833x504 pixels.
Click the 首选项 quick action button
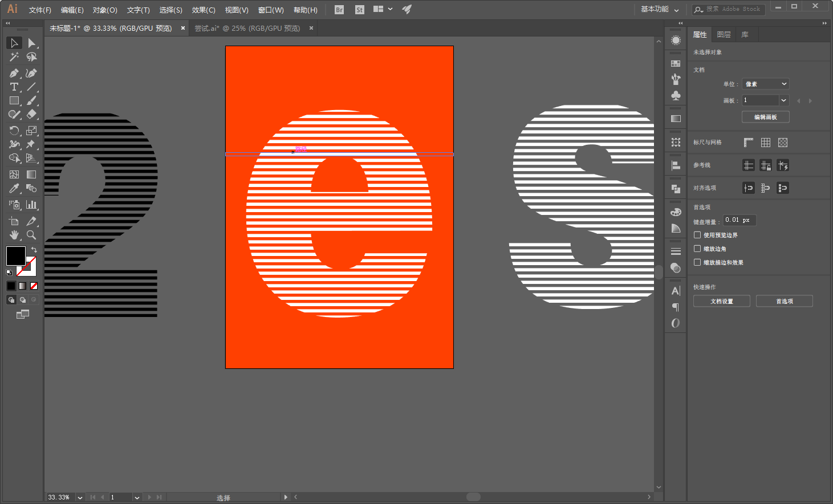click(x=785, y=301)
